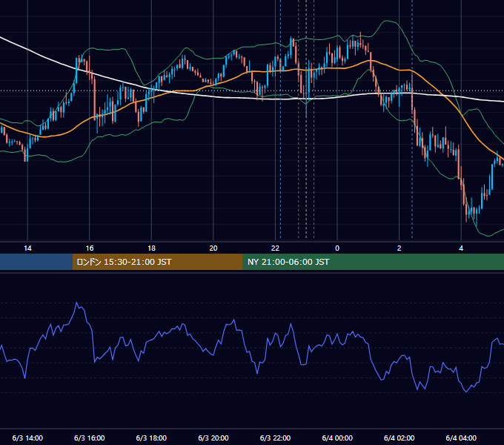Screen dimensions: 504x445
Task: Click the 0 hour axis label
Action: [337, 248]
